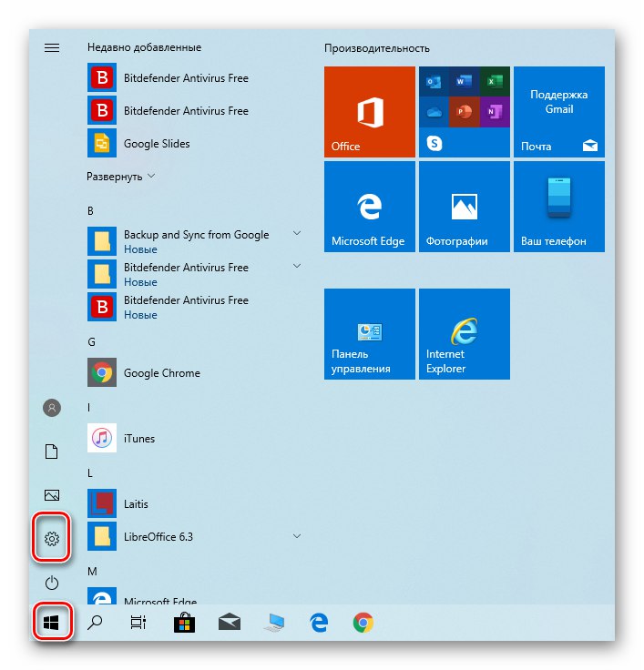The height and width of the screenshot is (670, 644).
Task: Click the letter I section header
Action: pyautogui.click(x=89, y=407)
